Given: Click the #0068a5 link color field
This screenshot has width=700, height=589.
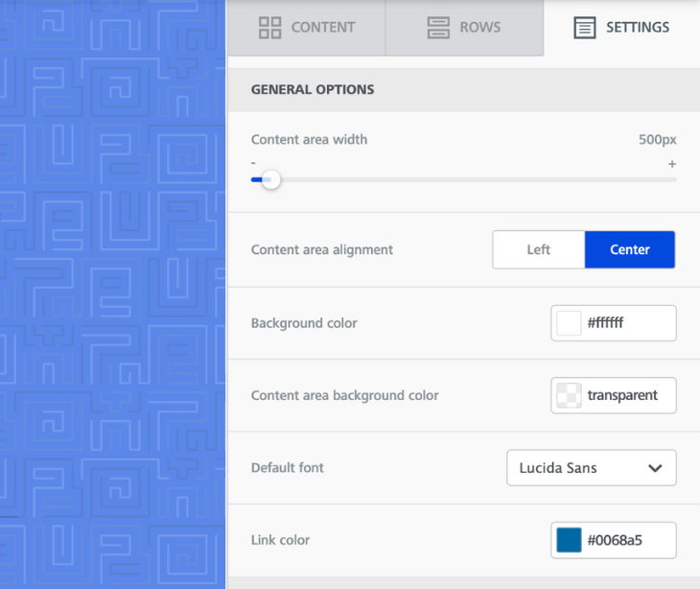Looking at the screenshot, I should coord(627,540).
